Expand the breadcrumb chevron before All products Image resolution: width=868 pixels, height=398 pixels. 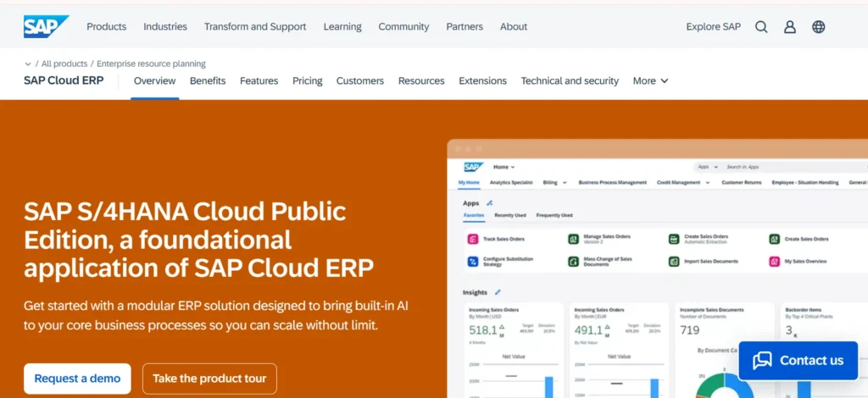click(x=28, y=64)
